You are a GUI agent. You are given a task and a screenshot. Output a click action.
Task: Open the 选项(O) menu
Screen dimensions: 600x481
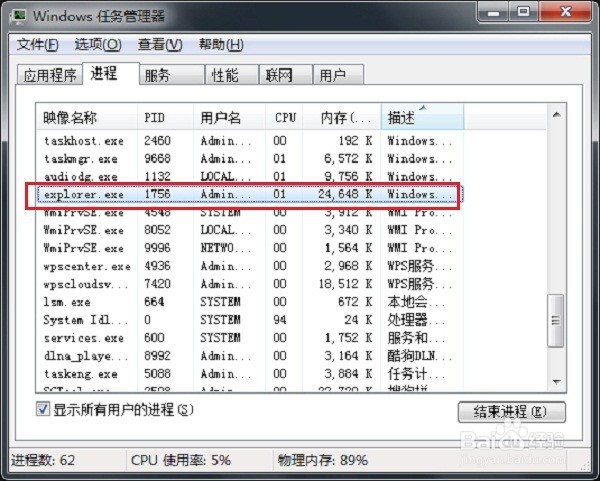click(98, 45)
